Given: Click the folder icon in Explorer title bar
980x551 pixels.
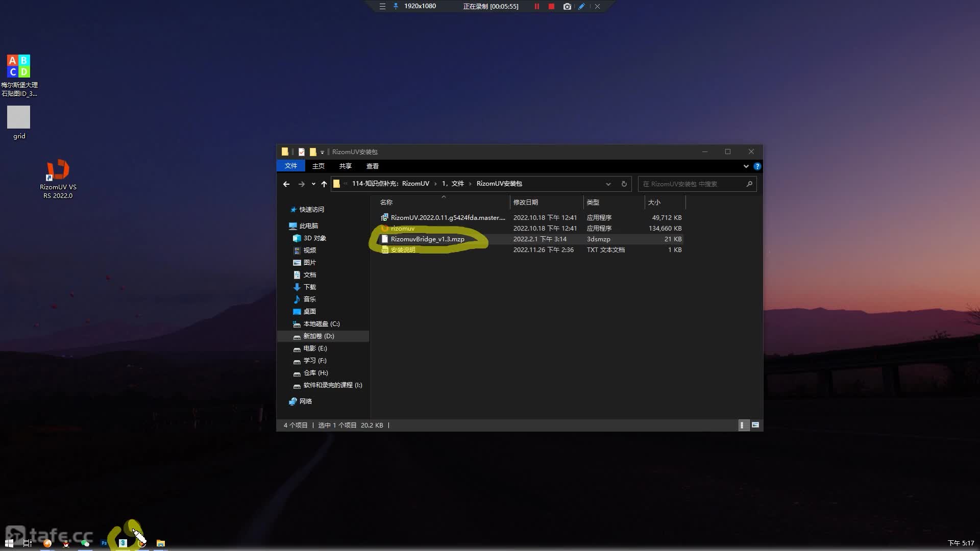Looking at the screenshot, I should tap(285, 152).
